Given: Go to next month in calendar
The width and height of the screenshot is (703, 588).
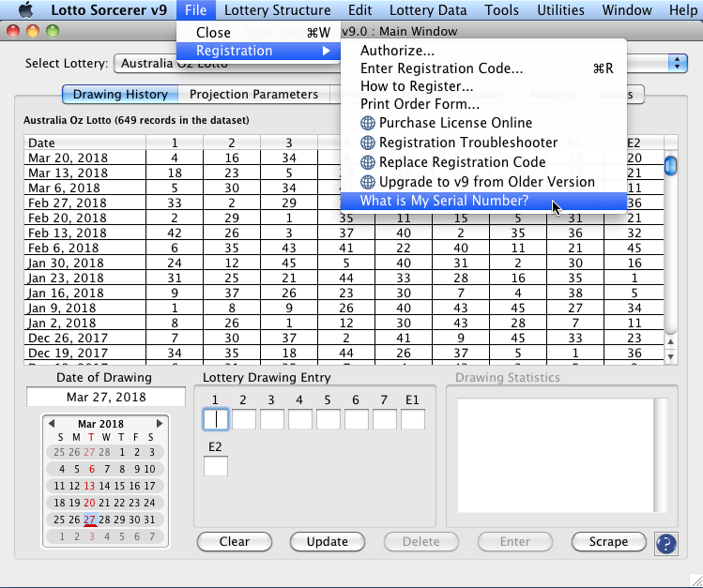Looking at the screenshot, I should point(160,424).
